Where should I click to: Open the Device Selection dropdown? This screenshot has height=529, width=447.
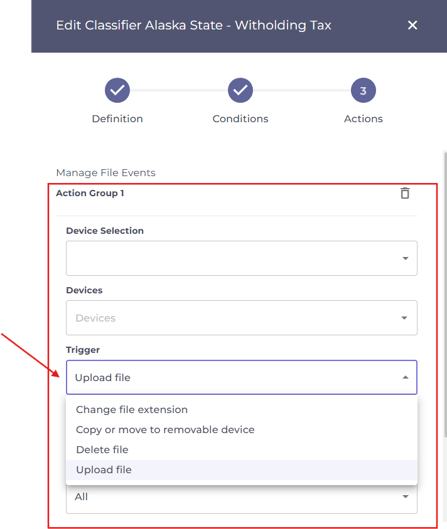click(242, 258)
